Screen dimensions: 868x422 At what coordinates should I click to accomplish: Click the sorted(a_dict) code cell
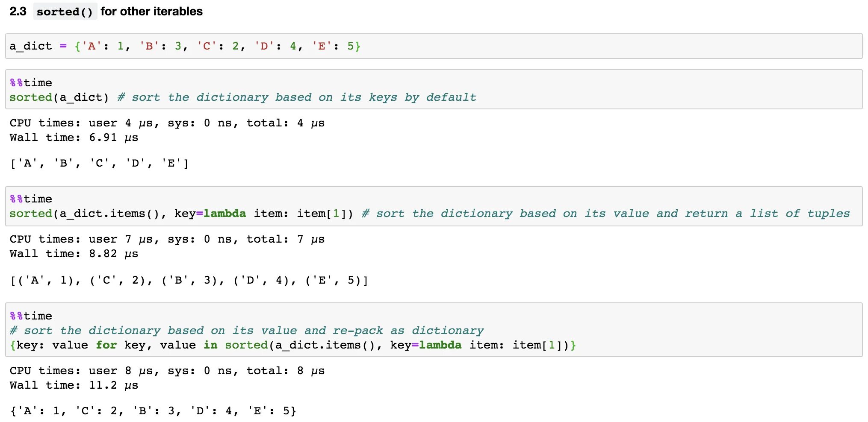tap(434, 89)
